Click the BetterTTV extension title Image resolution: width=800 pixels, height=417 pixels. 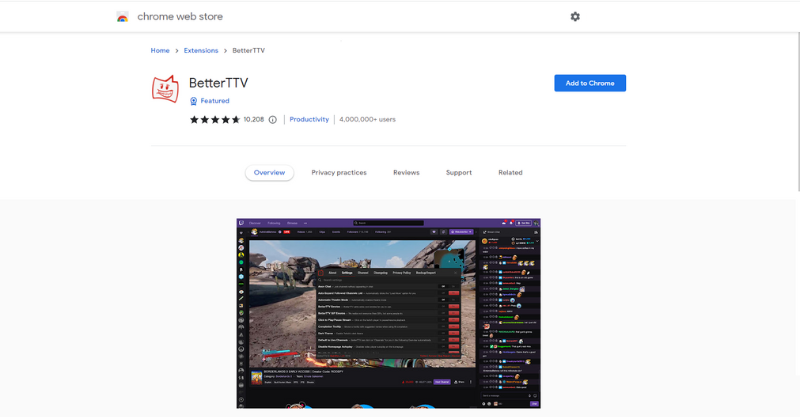click(218, 83)
